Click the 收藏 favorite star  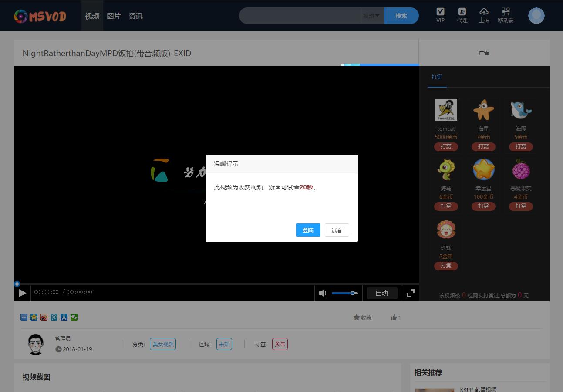pos(362,318)
